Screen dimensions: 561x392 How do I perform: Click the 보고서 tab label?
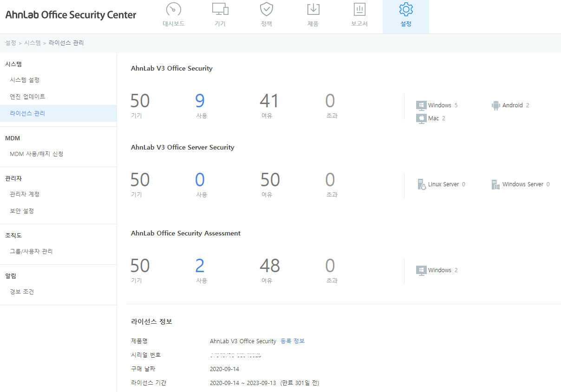(359, 24)
